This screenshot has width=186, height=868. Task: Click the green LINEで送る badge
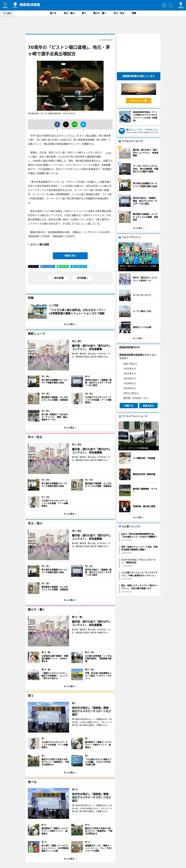63,266
